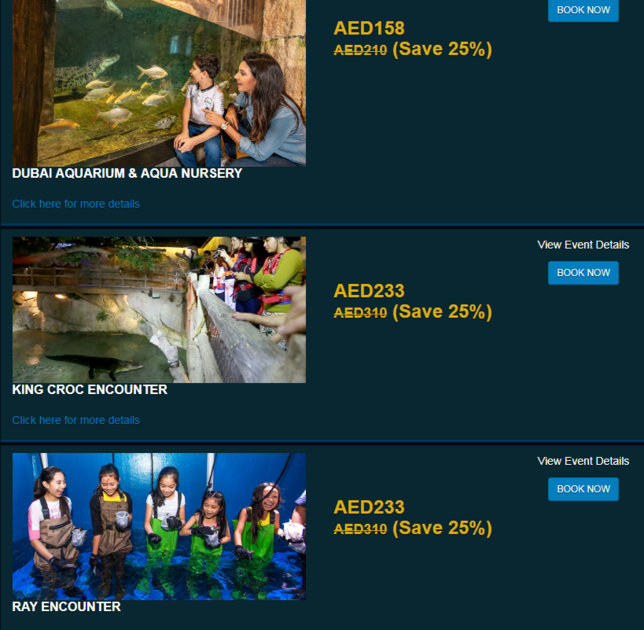Image resolution: width=644 pixels, height=630 pixels.
Task: Click Save 25% label beside AED210
Action: [x=442, y=49]
